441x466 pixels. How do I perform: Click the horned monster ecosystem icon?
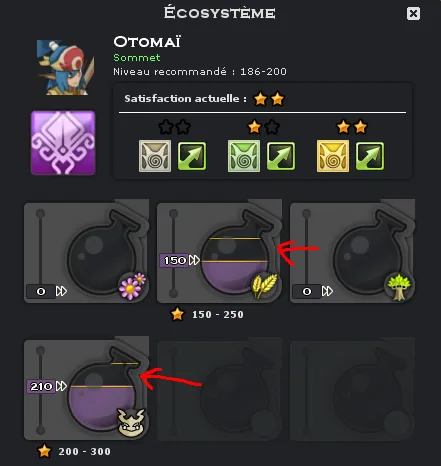click(132, 422)
